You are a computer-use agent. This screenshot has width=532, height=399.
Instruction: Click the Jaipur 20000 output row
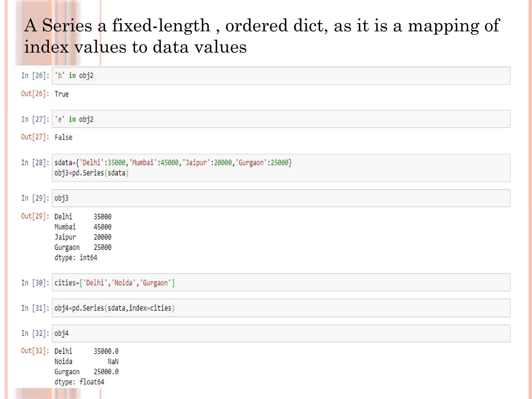83,237
